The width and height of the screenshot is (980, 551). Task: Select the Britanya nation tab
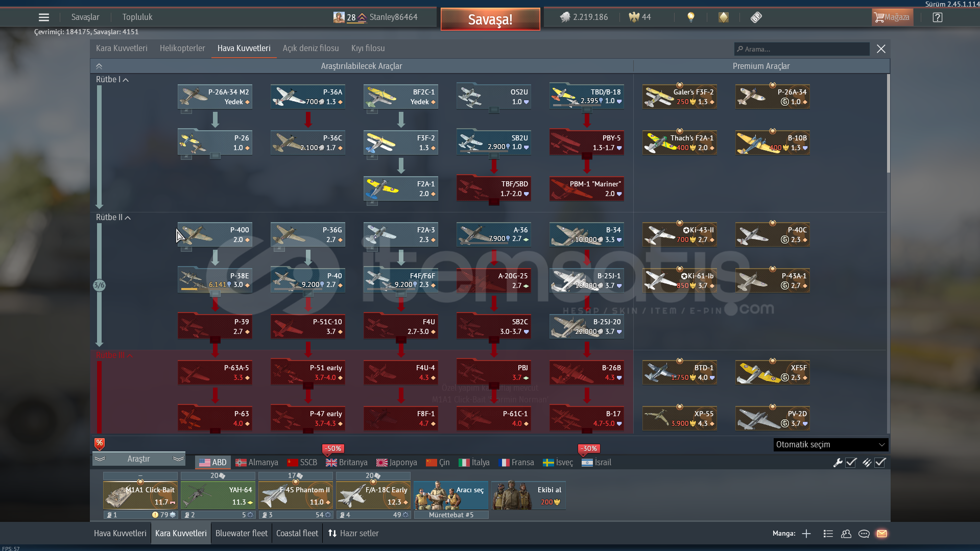coord(347,463)
